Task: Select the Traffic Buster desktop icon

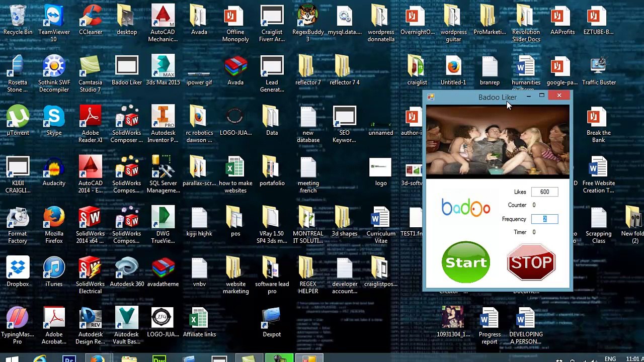Action: click(599, 70)
